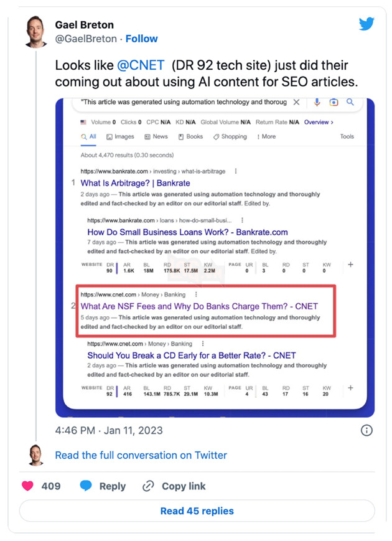Switch to the Images search tab
This screenshot has height=541, width=392.
coord(120,136)
